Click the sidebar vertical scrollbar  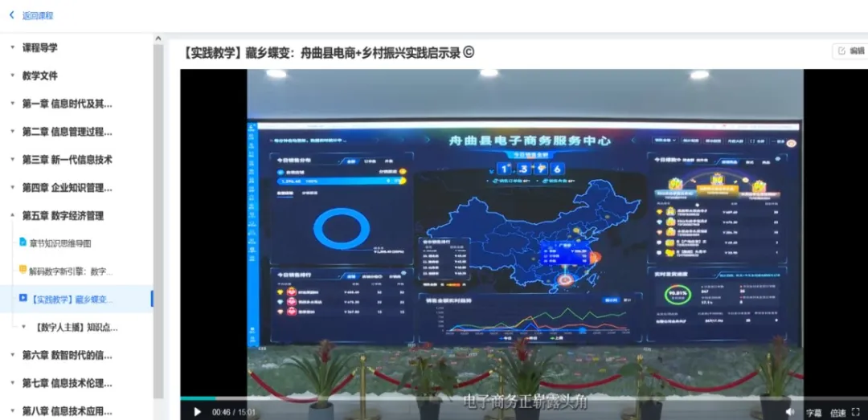click(x=158, y=217)
